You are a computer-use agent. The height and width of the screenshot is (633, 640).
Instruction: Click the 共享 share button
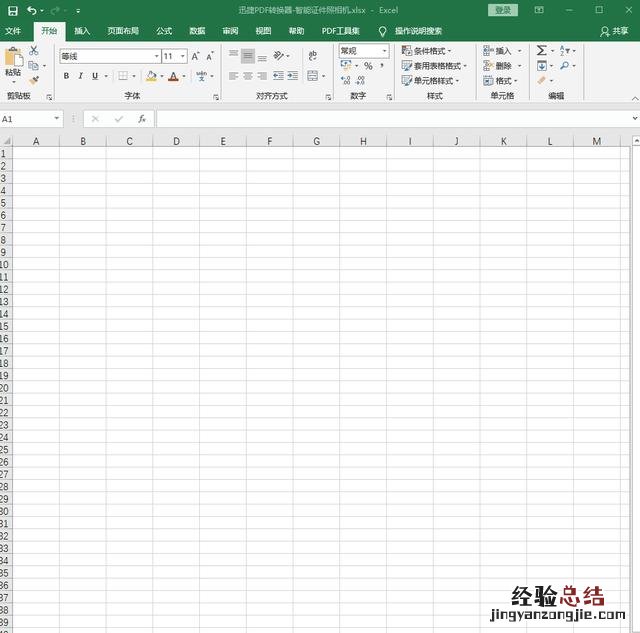pyautogui.click(x=614, y=31)
